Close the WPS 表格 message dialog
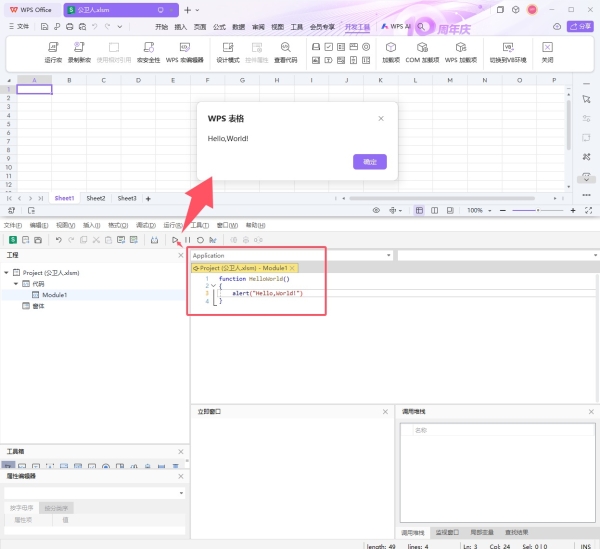The height and width of the screenshot is (549, 600). 381,119
